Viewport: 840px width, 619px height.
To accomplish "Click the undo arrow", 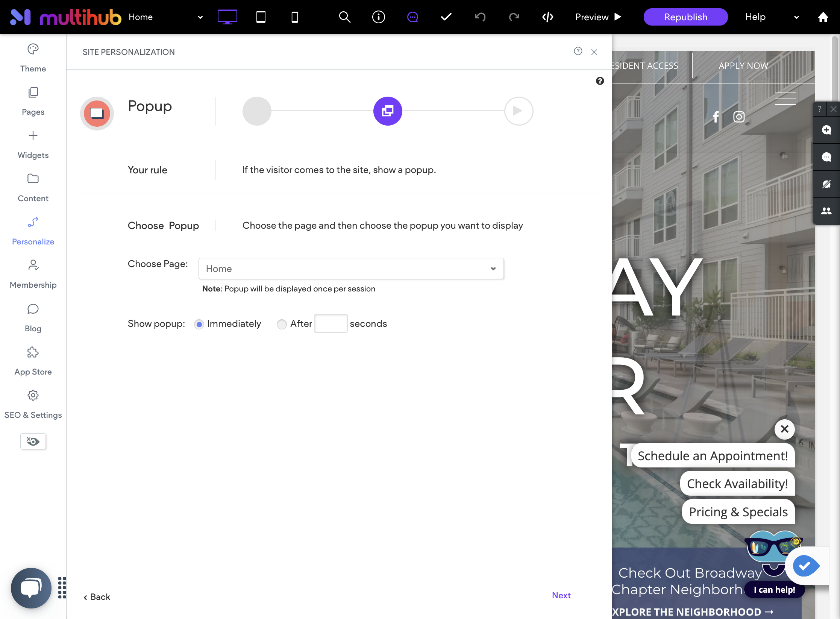I will 480,17.
